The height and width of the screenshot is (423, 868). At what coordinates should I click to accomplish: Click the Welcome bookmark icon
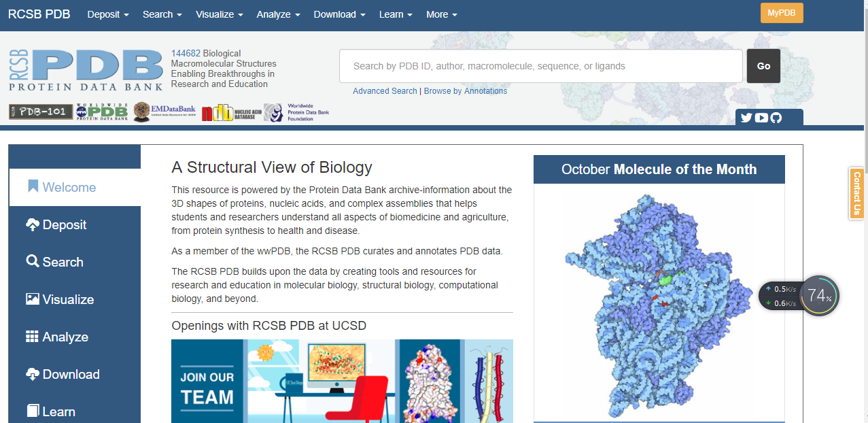(x=33, y=186)
